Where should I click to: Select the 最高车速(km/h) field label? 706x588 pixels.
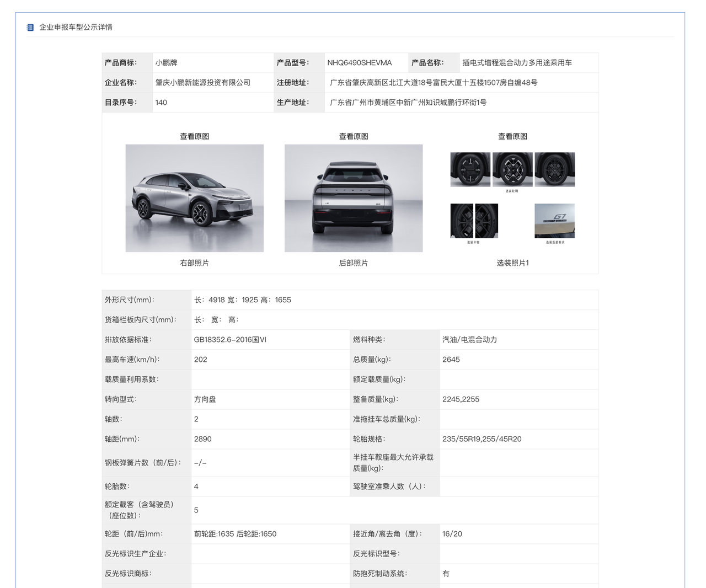coord(132,360)
